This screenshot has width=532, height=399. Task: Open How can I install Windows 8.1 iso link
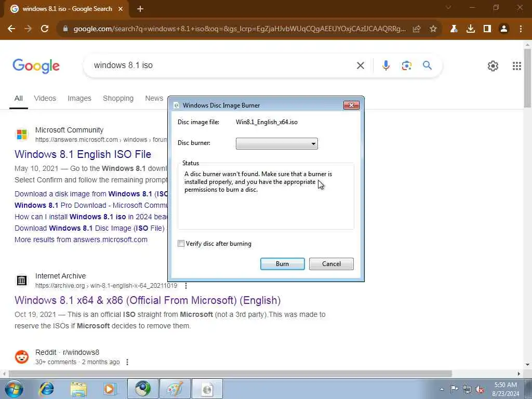[91, 217]
